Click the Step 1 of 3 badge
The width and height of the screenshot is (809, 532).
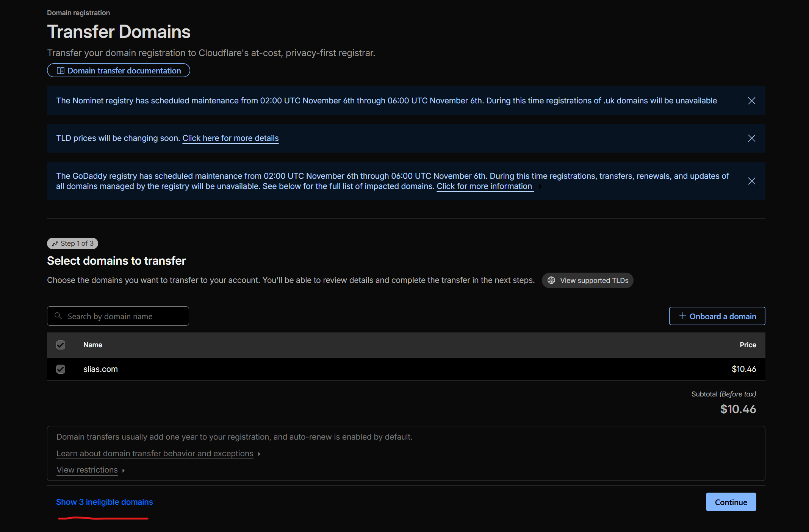pyautogui.click(x=73, y=243)
